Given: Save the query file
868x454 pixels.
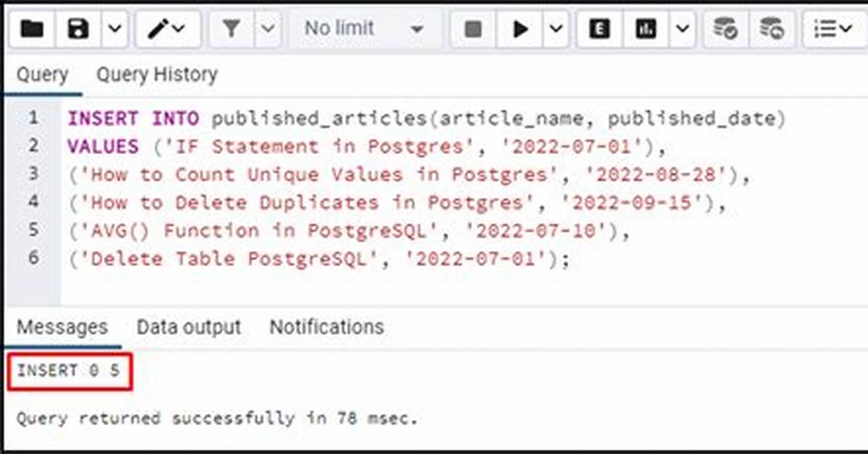Looking at the screenshot, I should click(78, 29).
